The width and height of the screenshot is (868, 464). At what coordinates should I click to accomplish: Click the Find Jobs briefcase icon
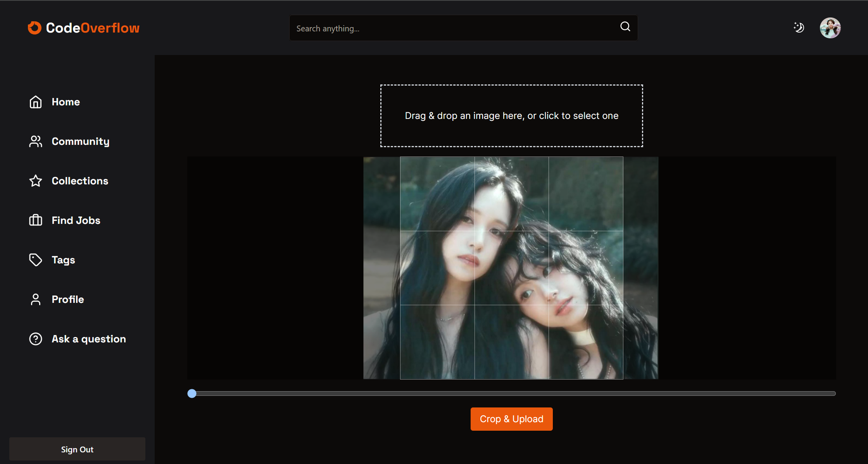coord(36,220)
